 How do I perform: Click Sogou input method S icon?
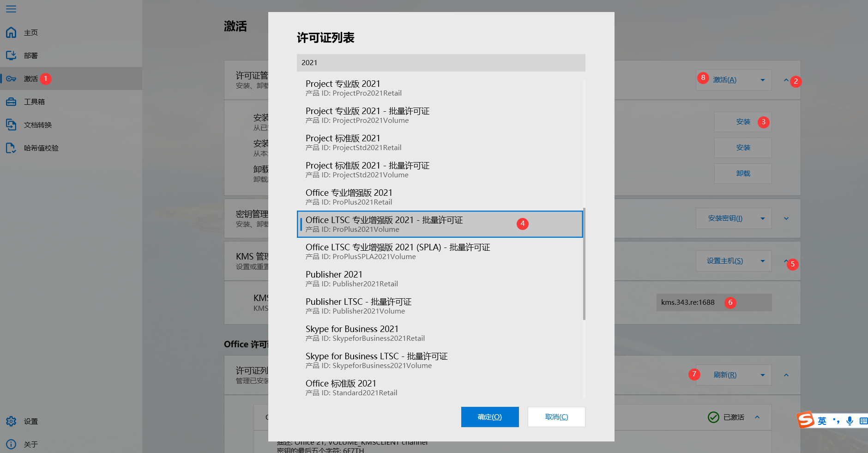[806, 420]
